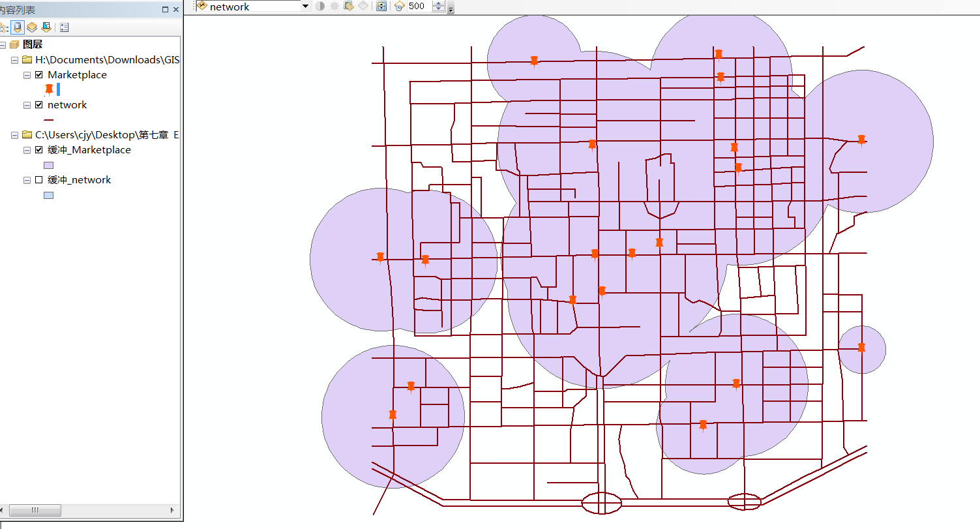The image size is (980, 529).
Task: Select the List By Selection icon
Action: tap(46, 27)
